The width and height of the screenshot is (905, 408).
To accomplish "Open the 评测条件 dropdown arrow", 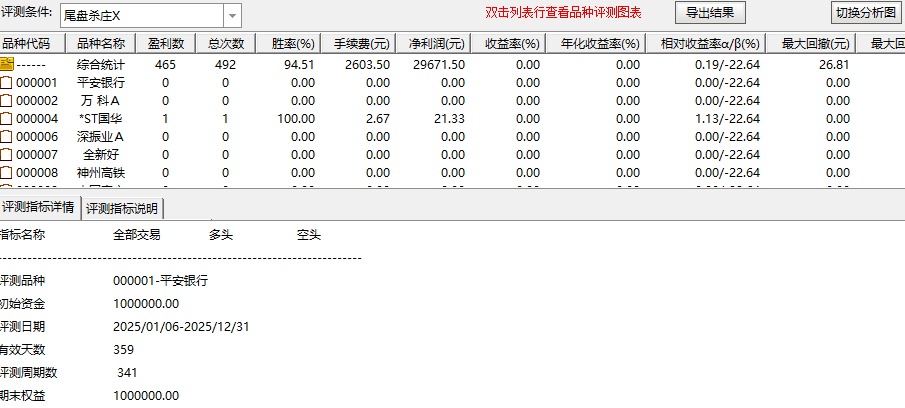I will (x=232, y=16).
